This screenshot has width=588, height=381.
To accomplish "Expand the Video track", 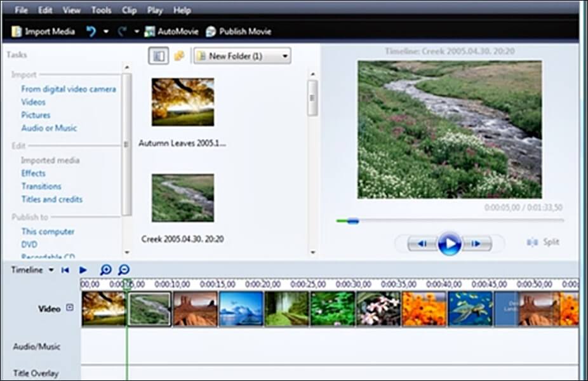I will point(70,307).
